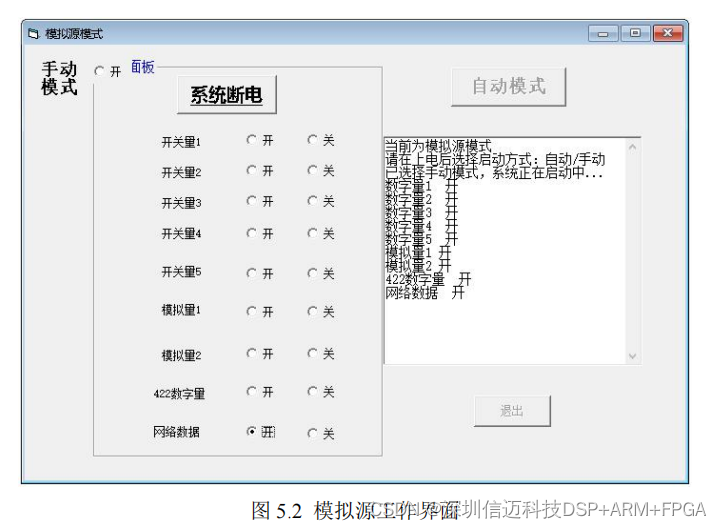Choose 开 for 422数字量
This screenshot has width=722, height=528.
click(x=252, y=392)
